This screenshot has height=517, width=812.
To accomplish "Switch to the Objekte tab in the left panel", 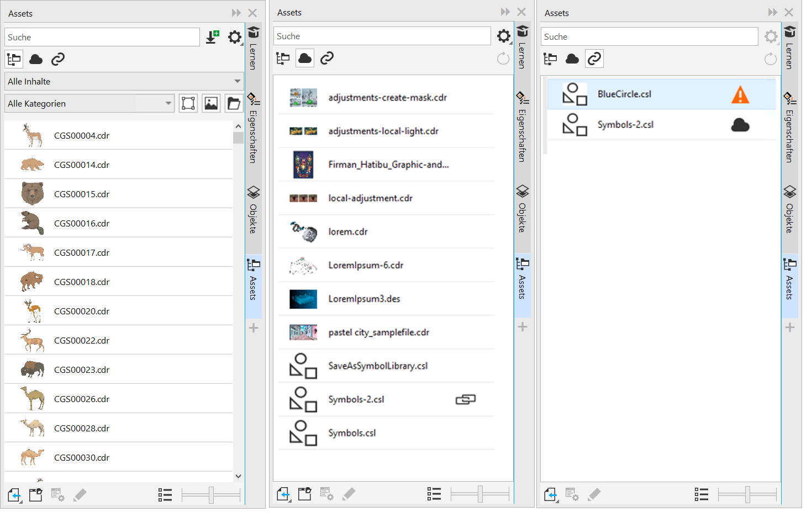I will (x=253, y=210).
